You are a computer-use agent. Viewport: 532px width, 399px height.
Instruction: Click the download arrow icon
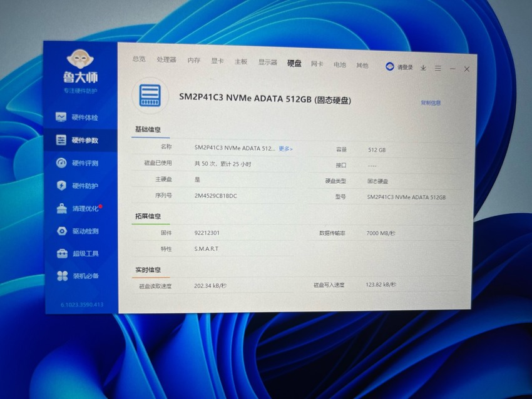[423, 68]
